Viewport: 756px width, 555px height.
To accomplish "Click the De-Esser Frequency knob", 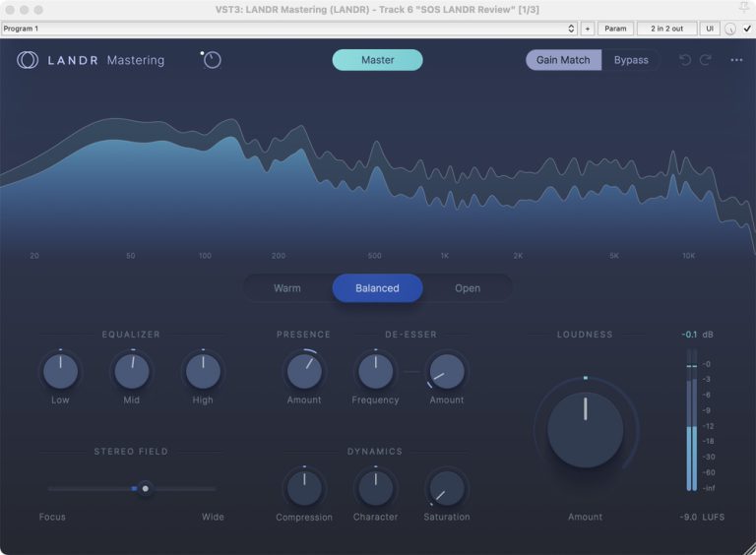I will [376, 371].
